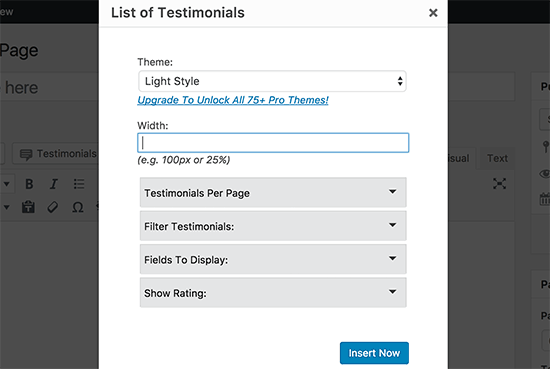This screenshot has height=369, width=550.
Task: Click the page title field behind the dialog
Action: (x=49, y=87)
